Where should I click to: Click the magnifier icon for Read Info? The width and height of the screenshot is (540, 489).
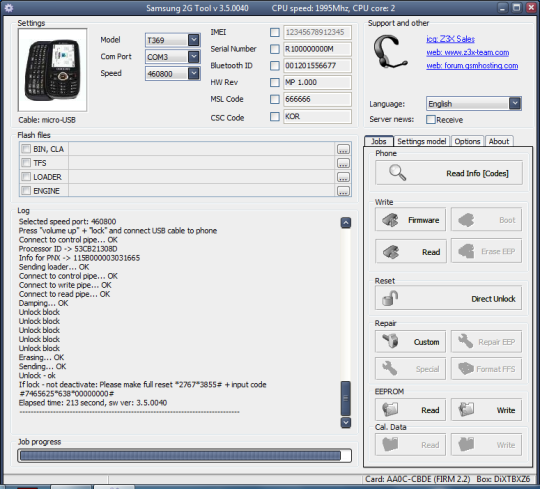[397, 173]
